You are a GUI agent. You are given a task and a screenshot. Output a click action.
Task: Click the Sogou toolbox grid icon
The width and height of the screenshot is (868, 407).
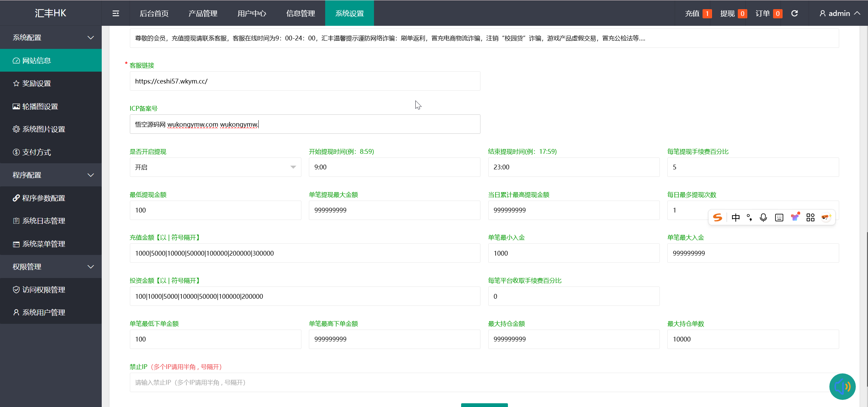(810, 218)
